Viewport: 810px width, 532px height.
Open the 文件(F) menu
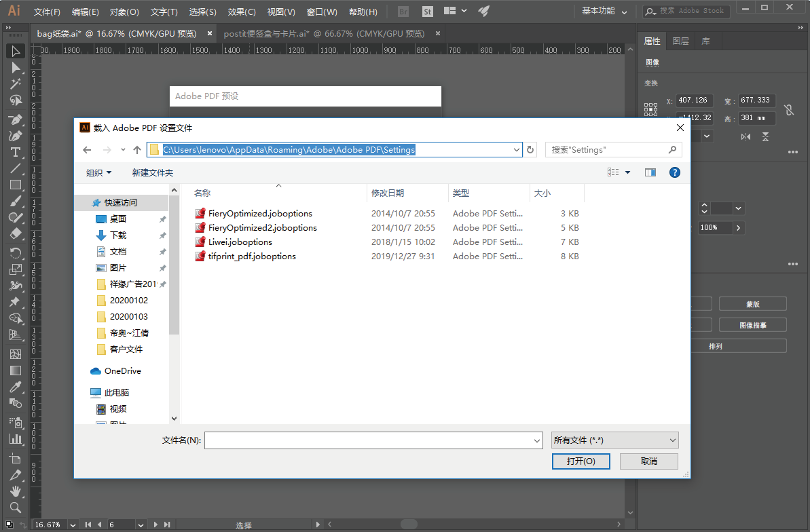click(x=47, y=12)
